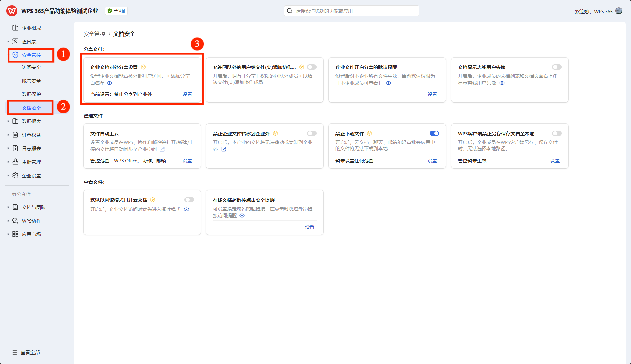Image resolution: width=631 pixels, height=364 pixels.
Task: Click the 审批管理 stamp icon
Action: tap(15, 162)
